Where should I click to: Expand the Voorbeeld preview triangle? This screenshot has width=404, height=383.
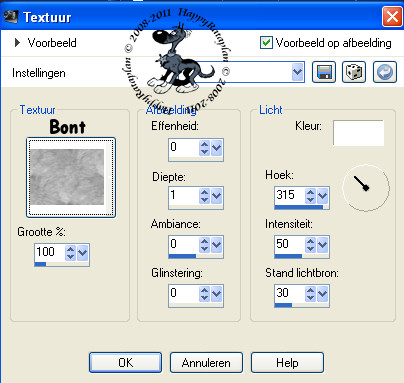coord(17,43)
